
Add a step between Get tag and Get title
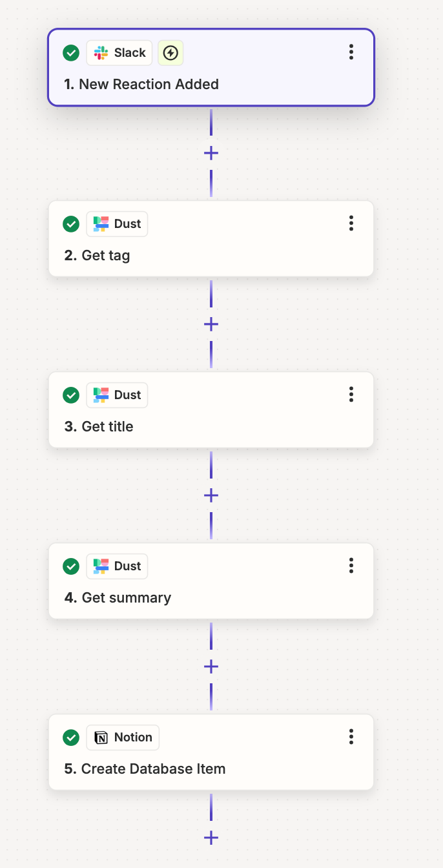coord(211,324)
